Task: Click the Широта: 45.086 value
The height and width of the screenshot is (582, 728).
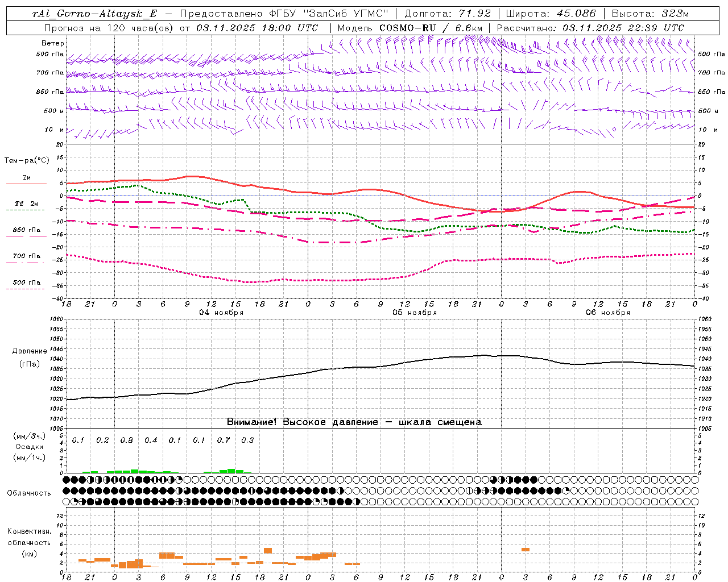Action: [x=551, y=14]
